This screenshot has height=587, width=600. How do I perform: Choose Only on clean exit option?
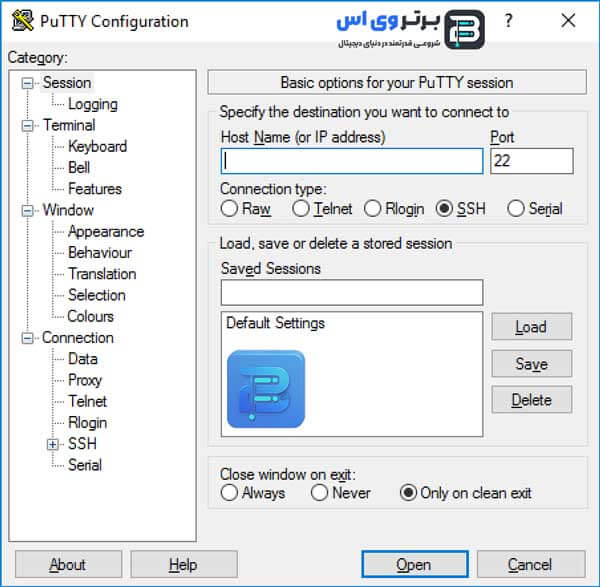[x=408, y=493]
